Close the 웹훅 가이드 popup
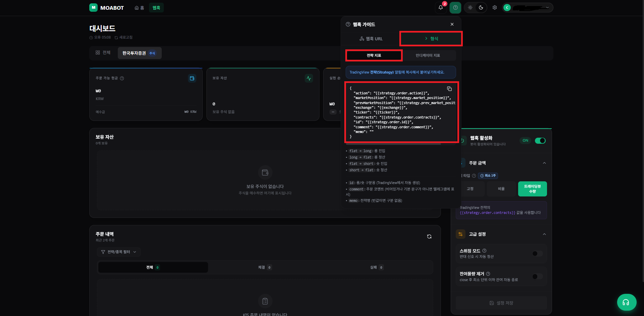 [x=452, y=24]
